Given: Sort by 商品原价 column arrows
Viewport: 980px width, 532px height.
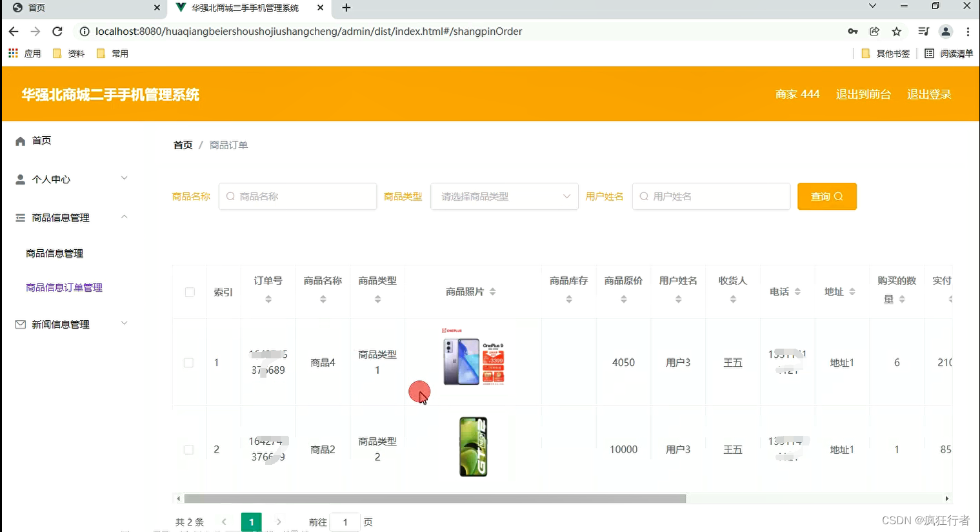Looking at the screenshot, I should point(624,300).
